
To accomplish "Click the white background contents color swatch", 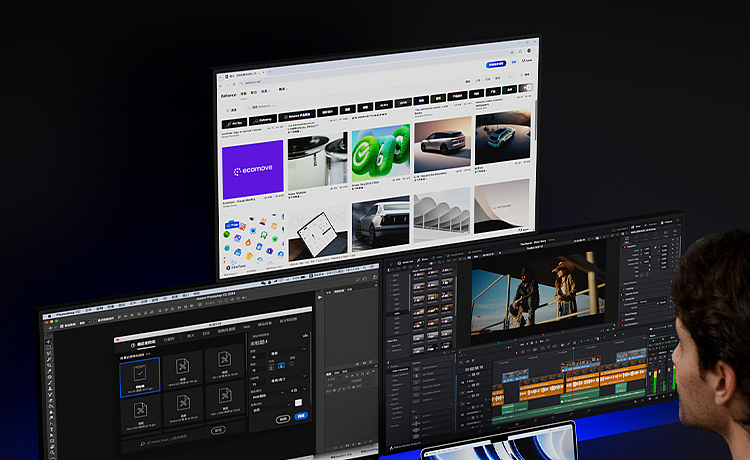I will pos(299,403).
